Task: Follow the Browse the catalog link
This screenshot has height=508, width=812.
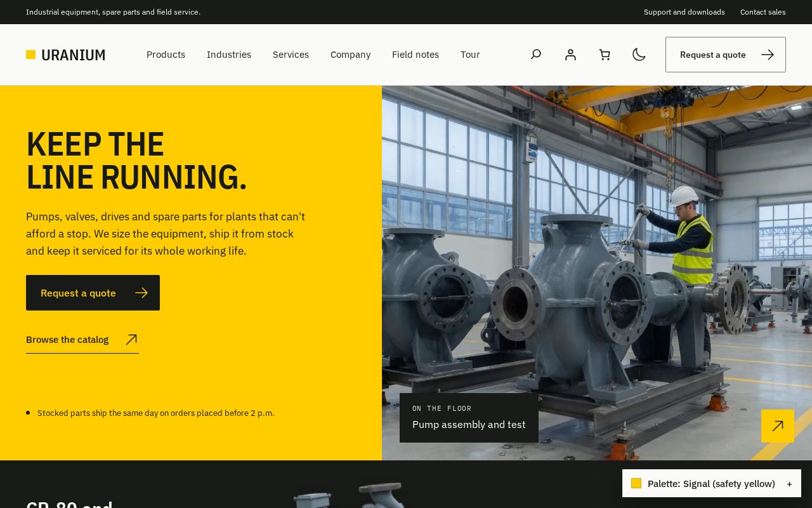Action: (x=82, y=340)
